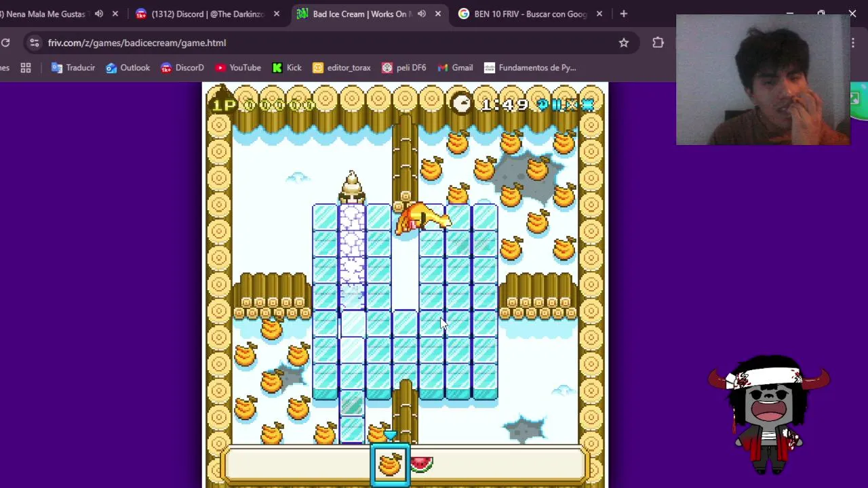Click the ice cream cone player character
868x488 pixels.
pyautogui.click(x=351, y=187)
